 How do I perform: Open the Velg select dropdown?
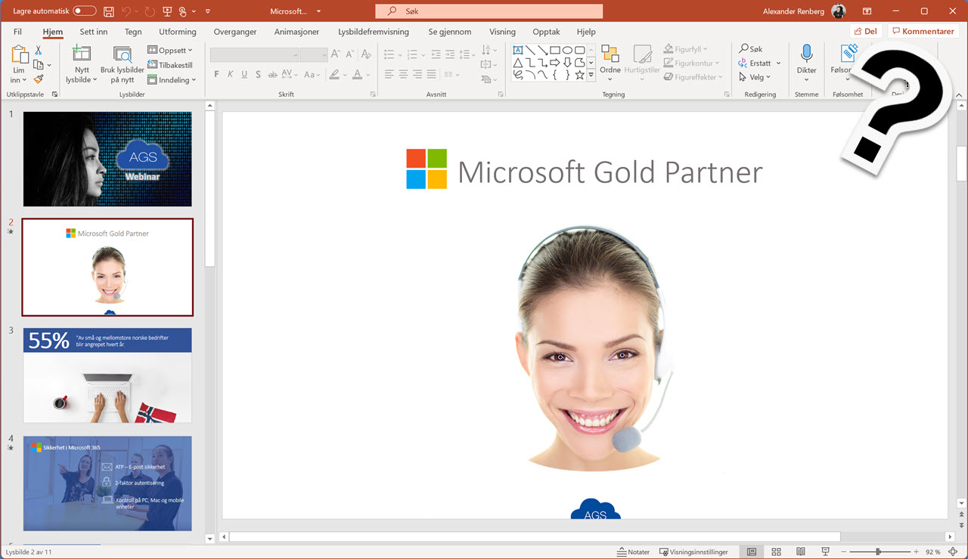point(755,77)
